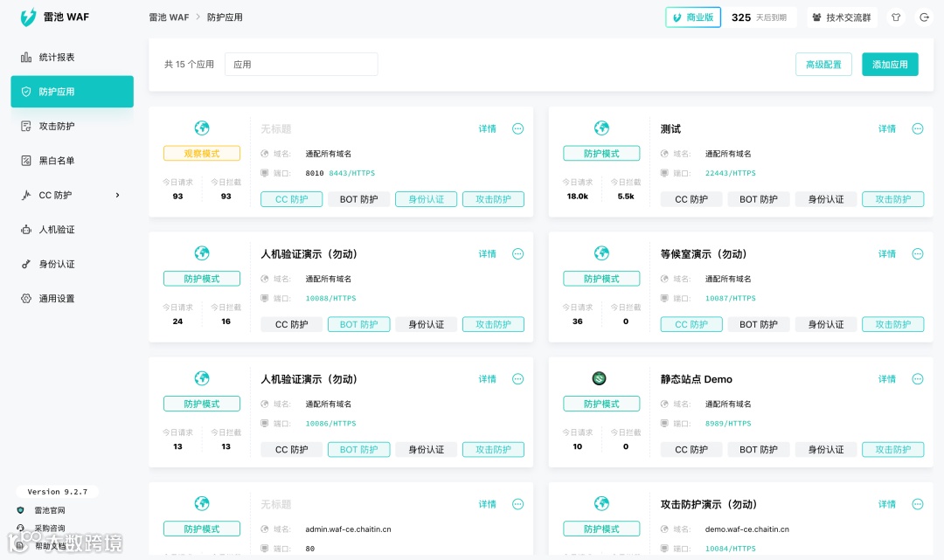Toggle 攻击防护 on 静态站点 Demo
The width and height of the screenshot is (944, 560).
[892, 449]
